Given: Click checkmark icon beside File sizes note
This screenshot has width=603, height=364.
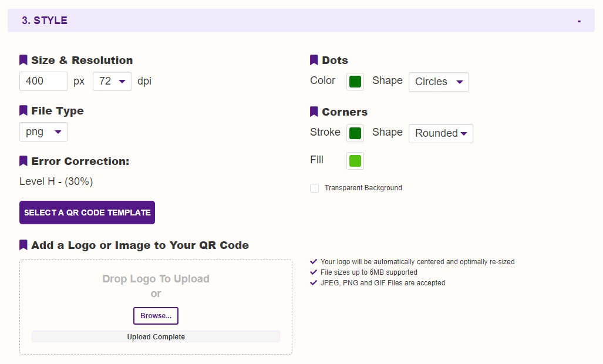Looking at the screenshot, I should point(314,272).
